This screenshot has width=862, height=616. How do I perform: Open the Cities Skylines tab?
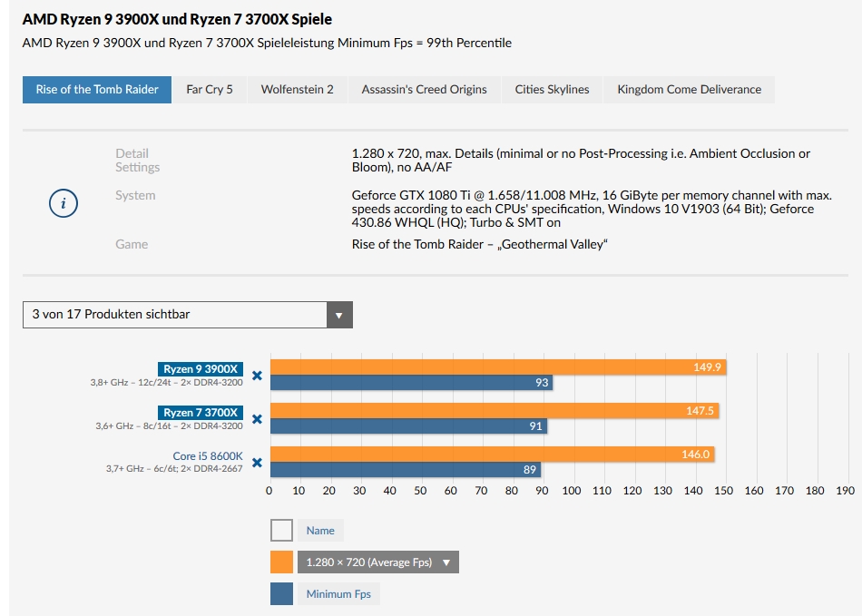click(552, 90)
